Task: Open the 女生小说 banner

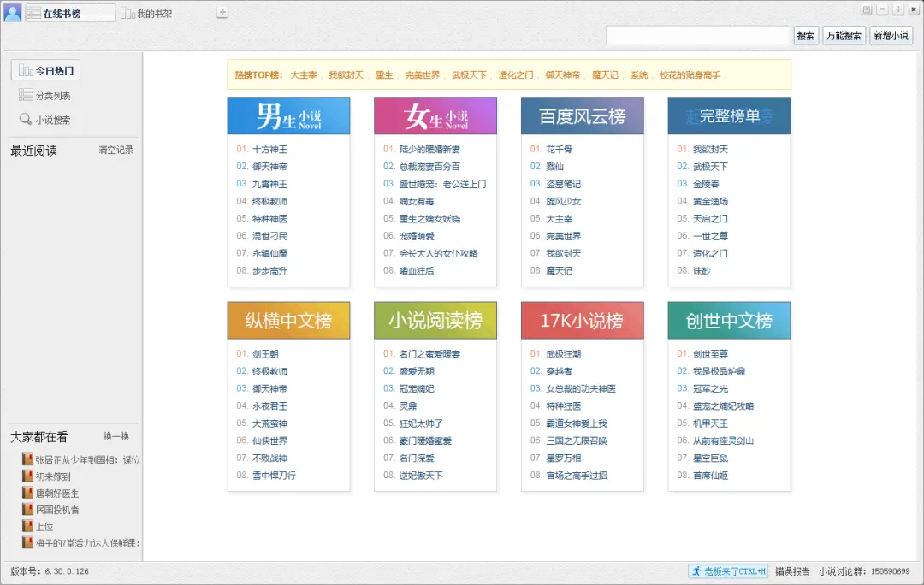Action: 435,116
